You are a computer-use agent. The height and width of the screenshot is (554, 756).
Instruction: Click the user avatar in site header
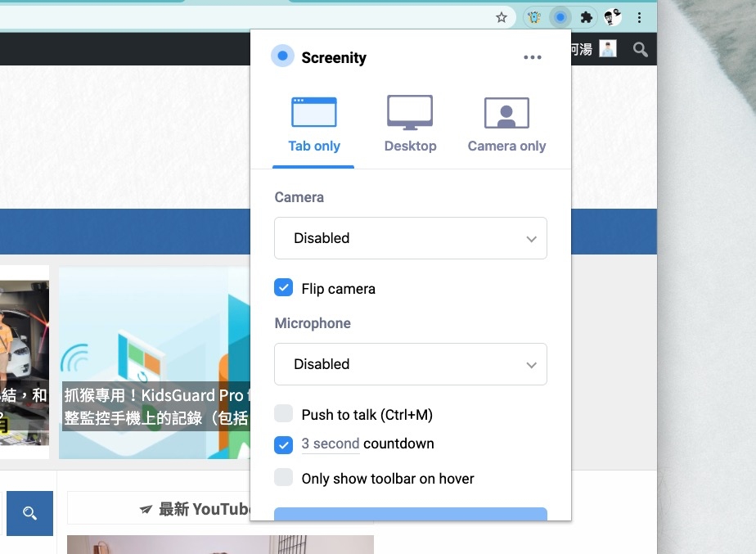coord(607,49)
